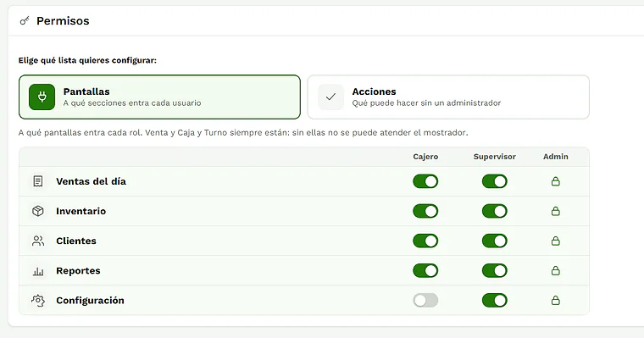Click the receipt icon for Ventas del día
Screen dimensions: 644x338
coord(38,181)
